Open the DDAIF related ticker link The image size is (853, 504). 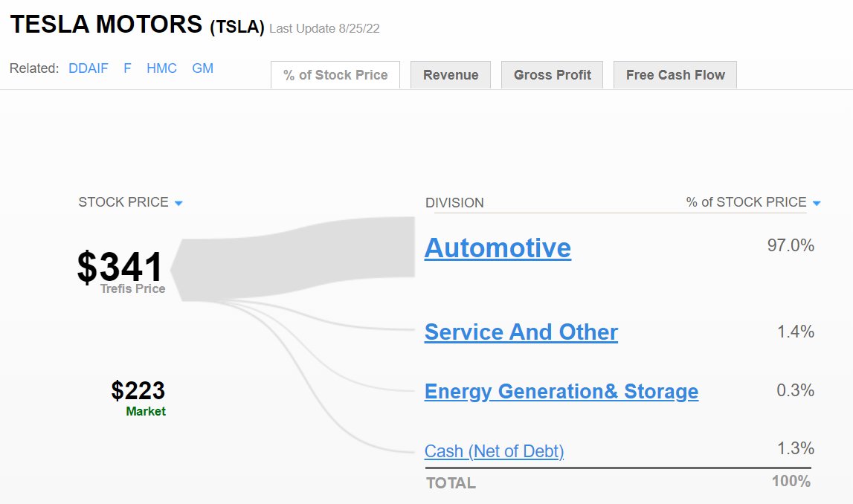[88, 68]
